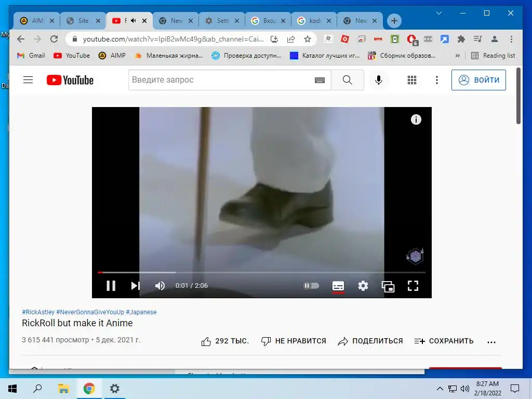Open the extension with badge 6
Viewport: 532px width, 399px height.
412,39
